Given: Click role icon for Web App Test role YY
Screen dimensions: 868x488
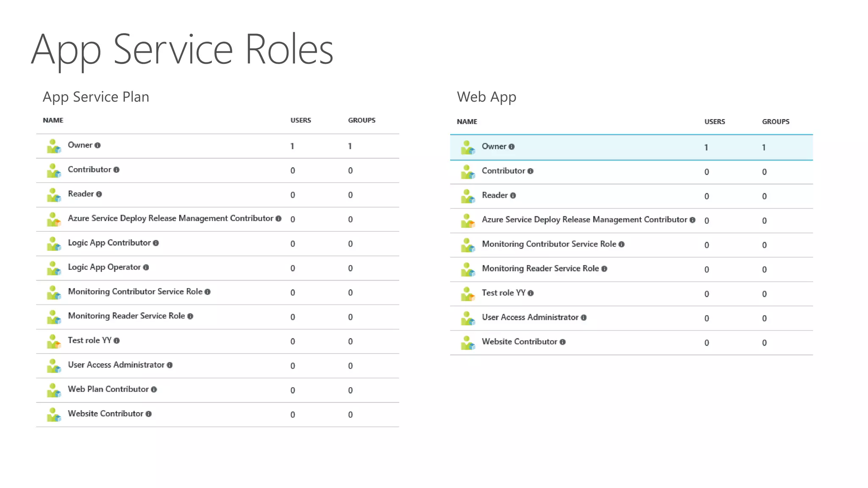Looking at the screenshot, I should (x=468, y=294).
